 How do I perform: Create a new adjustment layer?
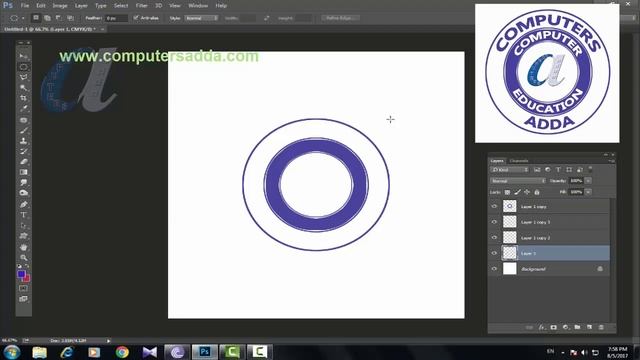coord(565,327)
